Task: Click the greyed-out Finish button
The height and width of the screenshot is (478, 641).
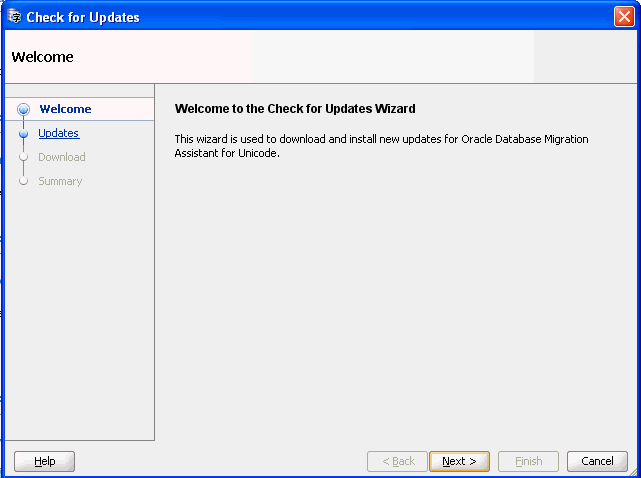Action: 528,461
